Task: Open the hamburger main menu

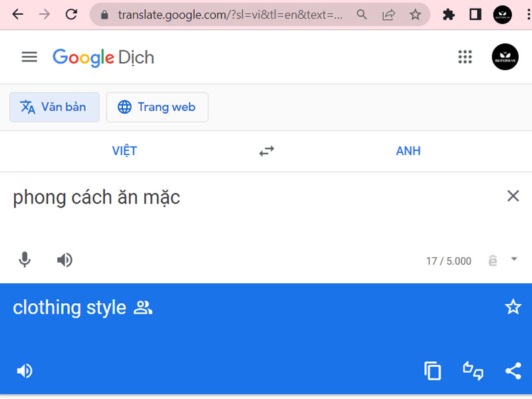Action: pyautogui.click(x=29, y=57)
